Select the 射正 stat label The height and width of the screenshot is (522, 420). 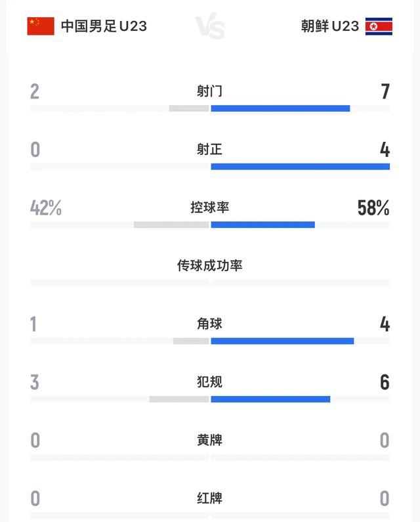210,150
